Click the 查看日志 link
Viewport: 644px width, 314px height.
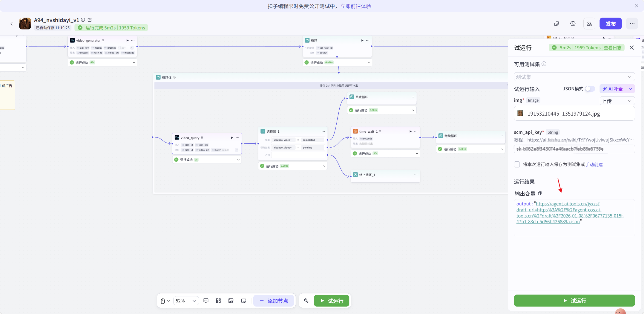pyautogui.click(x=613, y=48)
